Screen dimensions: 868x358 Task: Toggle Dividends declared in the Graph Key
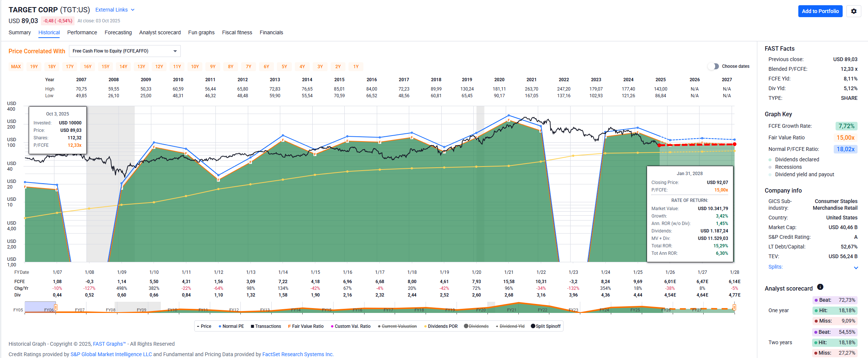point(770,160)
